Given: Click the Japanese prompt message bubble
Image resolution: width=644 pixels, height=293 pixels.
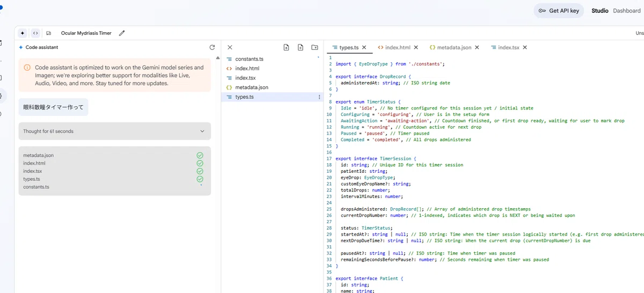Looking at the screenshot, I should coord(53,107).
